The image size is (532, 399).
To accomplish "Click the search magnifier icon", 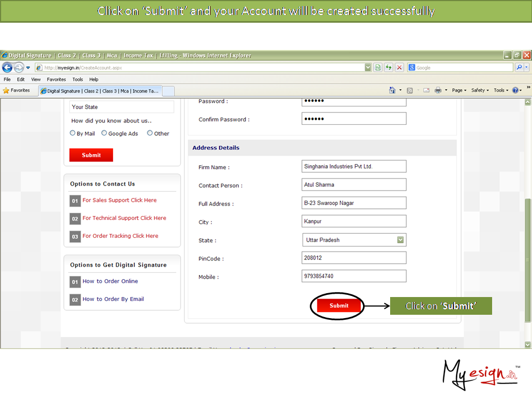I will pyautogui.click(x=519, y=68).
